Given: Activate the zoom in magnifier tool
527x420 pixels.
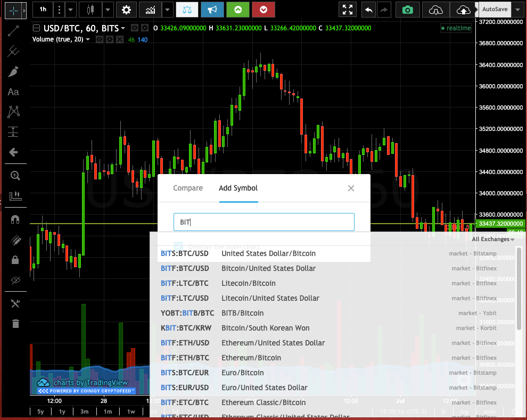Looking at the screenshot, I should click(x=15, y=175).
